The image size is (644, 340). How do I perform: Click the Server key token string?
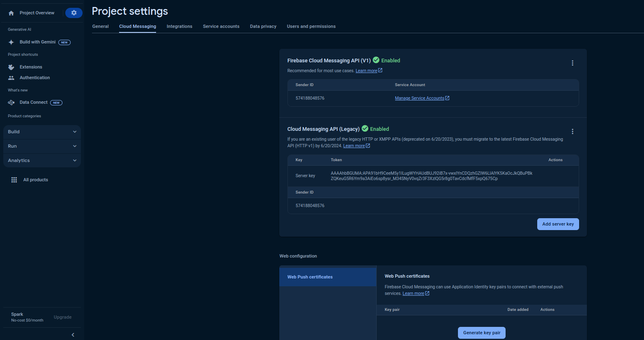click(x=431, y=176)
